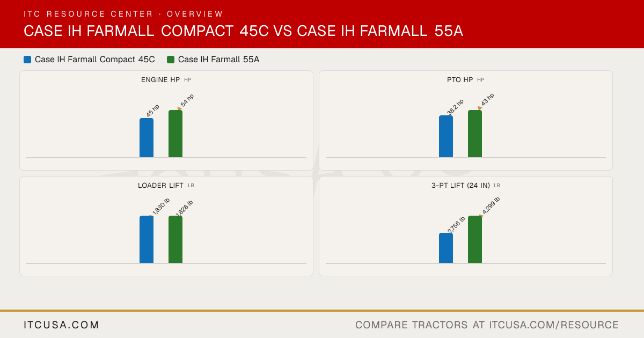This screenshot has width=644, height=338.
Task: Click the green 4,299 lb 3-PT Lift bar
Action: 475,239
